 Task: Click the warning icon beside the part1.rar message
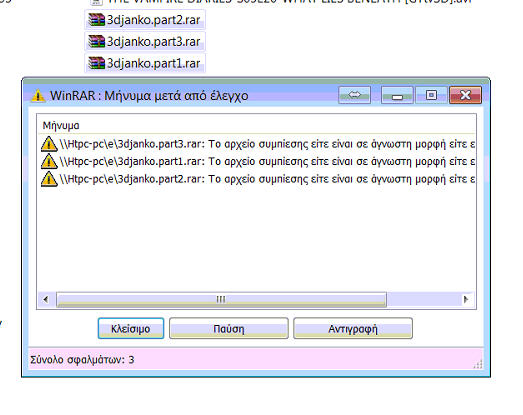49,161
